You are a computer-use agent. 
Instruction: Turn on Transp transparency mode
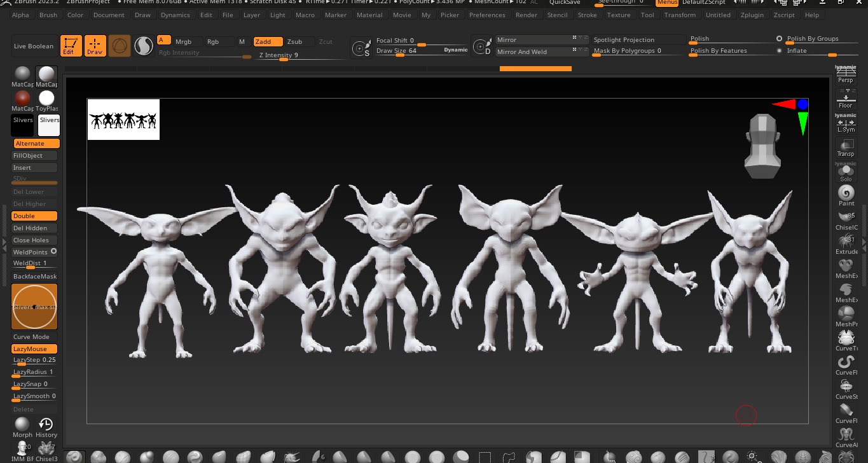point(846,148)
